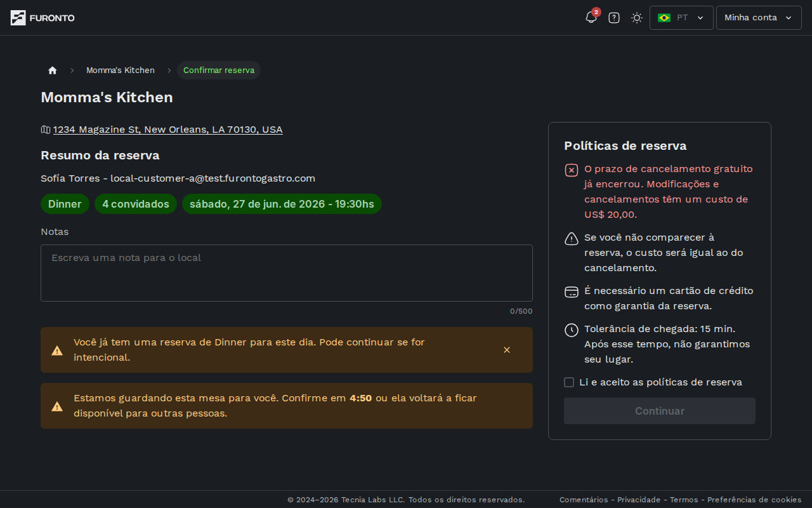Viewport: 812px width, 508px height.
Task: Click the credit card guarantee policy text
Action: [669, 298]
